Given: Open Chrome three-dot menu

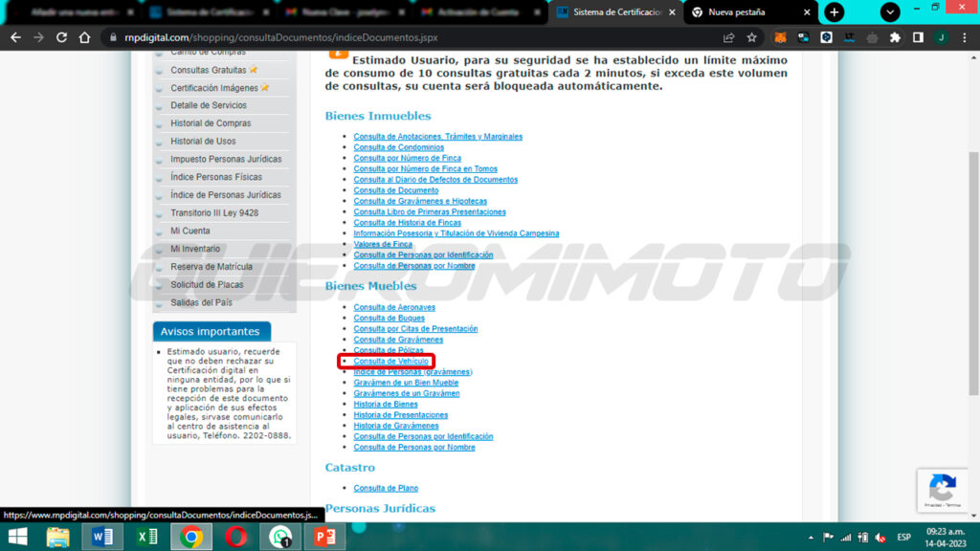Looking at the screenshot, I should 965,37.
